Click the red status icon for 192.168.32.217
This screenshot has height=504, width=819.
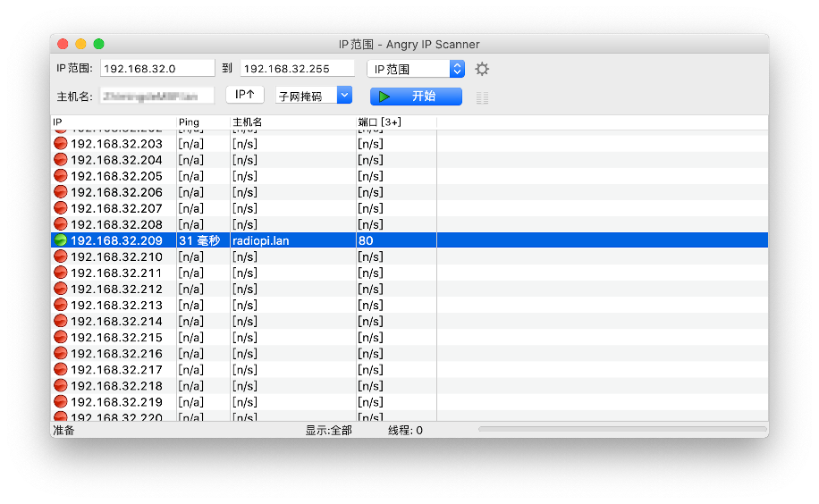[61, 370]
